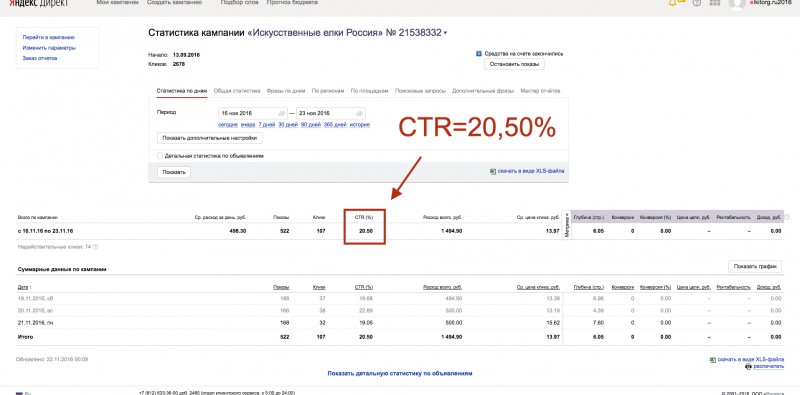Click the printer icon near распечатать
Viewport: 800px width, 395px height.
pos(748,366)
